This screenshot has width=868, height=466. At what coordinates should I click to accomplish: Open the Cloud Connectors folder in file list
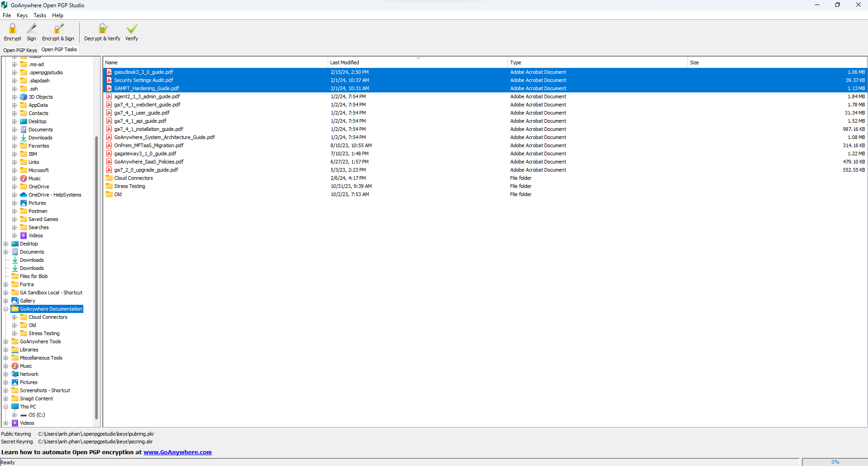pos(133,178)
